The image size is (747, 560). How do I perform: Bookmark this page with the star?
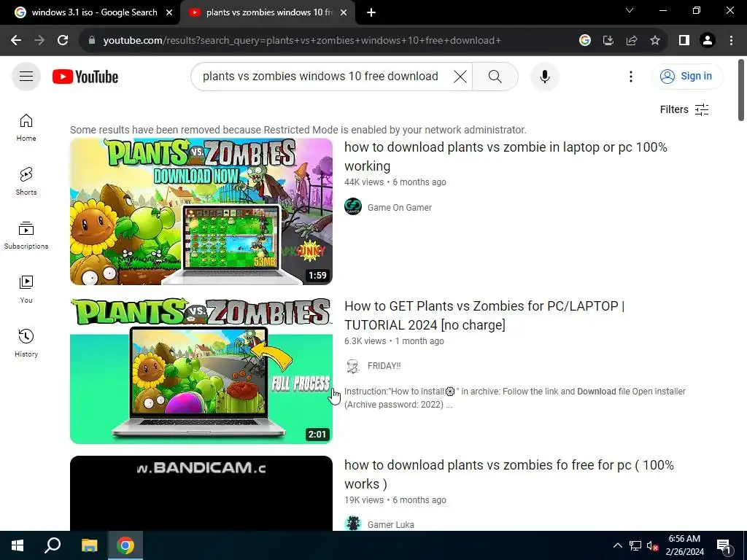point(655,41)
